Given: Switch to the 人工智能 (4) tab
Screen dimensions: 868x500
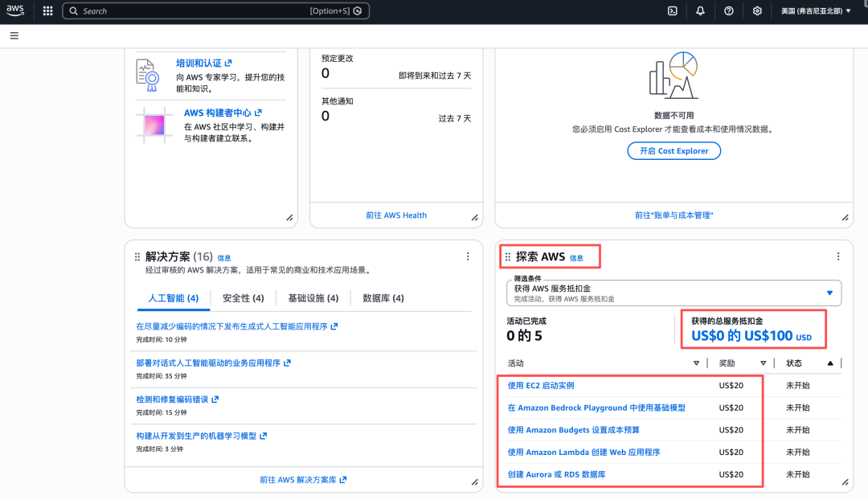Looking at the screenshot, I should click(174, 298).
